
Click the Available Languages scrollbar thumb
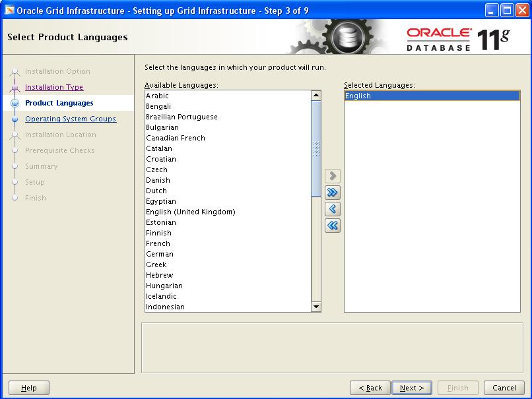click(316, 148)
